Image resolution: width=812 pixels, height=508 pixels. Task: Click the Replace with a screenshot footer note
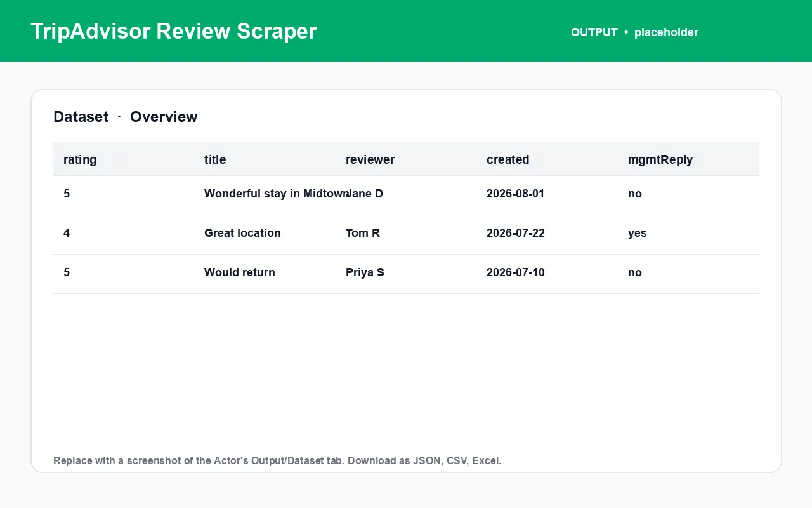click(x=277, y=460)
